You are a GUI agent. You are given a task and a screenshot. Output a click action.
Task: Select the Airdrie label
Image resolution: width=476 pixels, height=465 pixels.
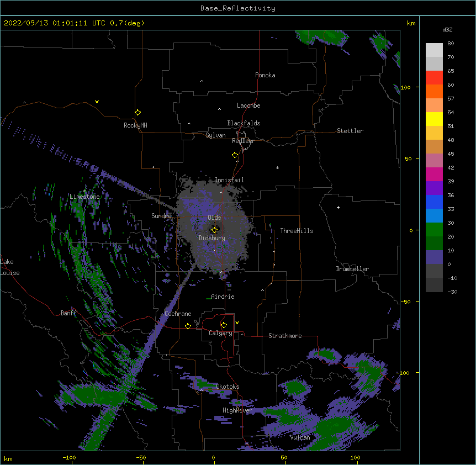click(x=223, y=297)
